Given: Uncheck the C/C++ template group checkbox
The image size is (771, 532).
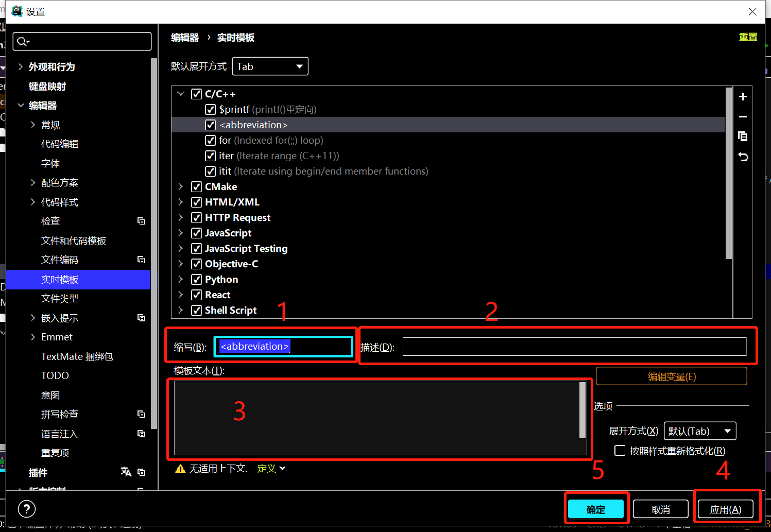Looking at the screenshot, I should click(x=196, y=94).
